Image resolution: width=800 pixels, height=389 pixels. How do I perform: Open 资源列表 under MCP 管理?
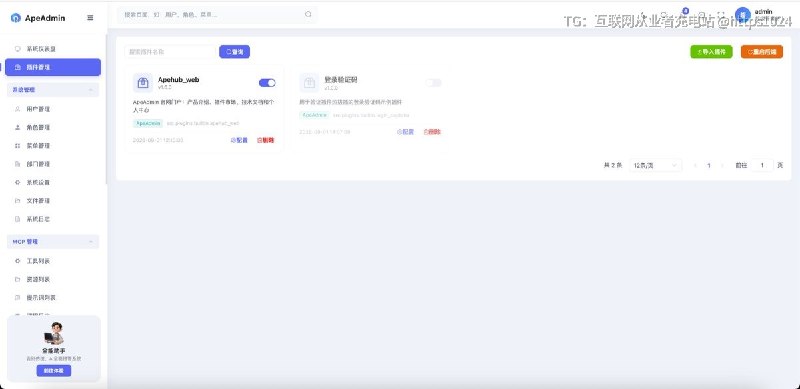point(53,279)
